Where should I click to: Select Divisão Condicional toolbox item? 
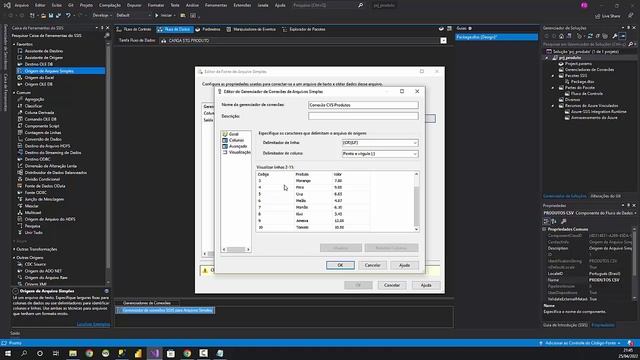click(42, 179)
